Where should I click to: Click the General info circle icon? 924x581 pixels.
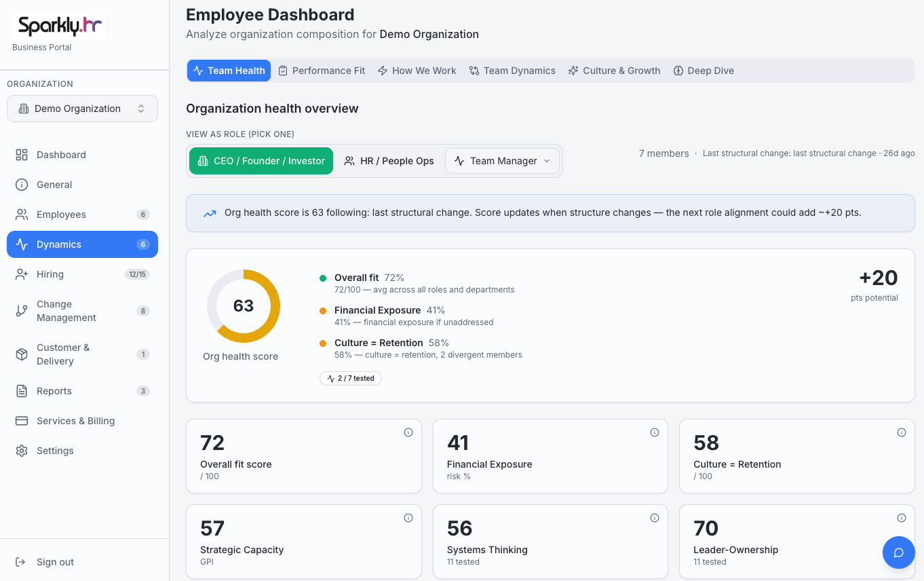pos(22,185)
